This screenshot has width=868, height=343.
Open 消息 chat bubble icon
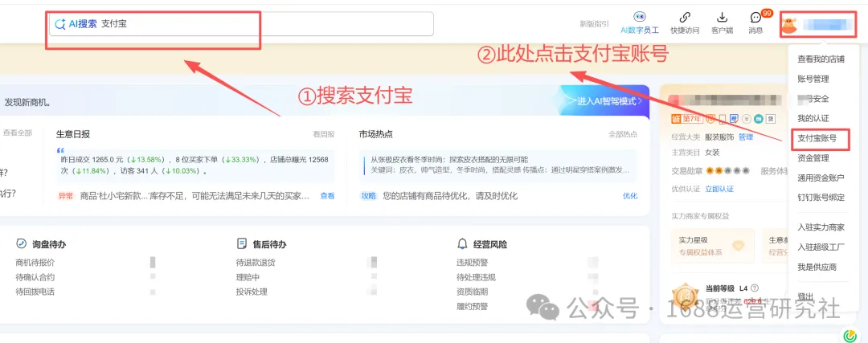point(755,18)
